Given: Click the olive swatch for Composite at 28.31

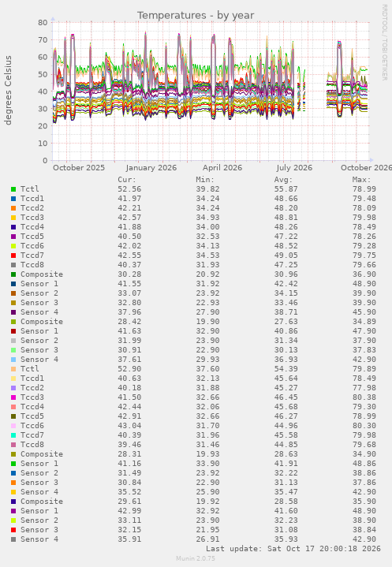Looking at the screenshot, I should click(13, 454).
